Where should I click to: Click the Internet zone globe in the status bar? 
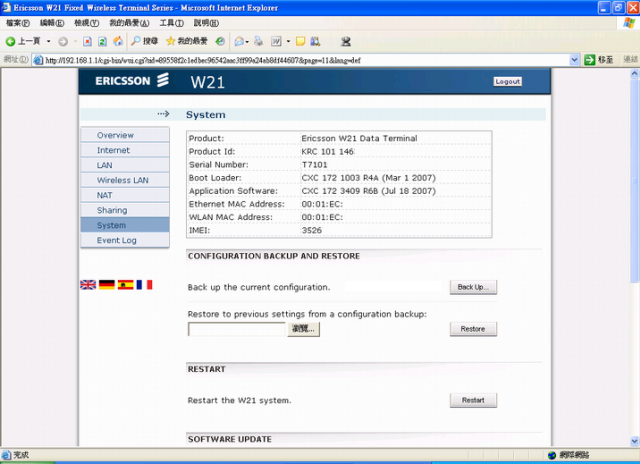tap(552, 455)
